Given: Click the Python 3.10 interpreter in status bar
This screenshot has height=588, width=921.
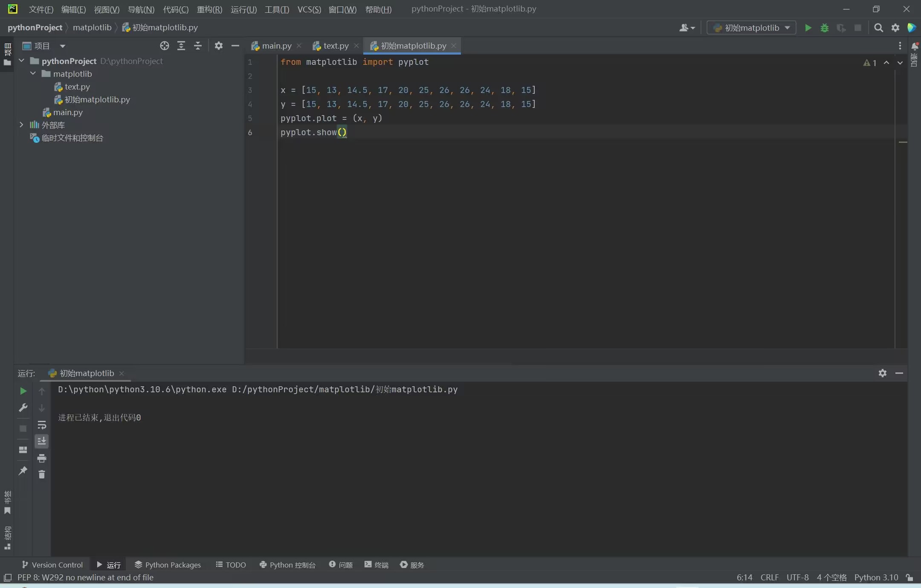Looking at the screenshot, I should [x=876, y=577].
